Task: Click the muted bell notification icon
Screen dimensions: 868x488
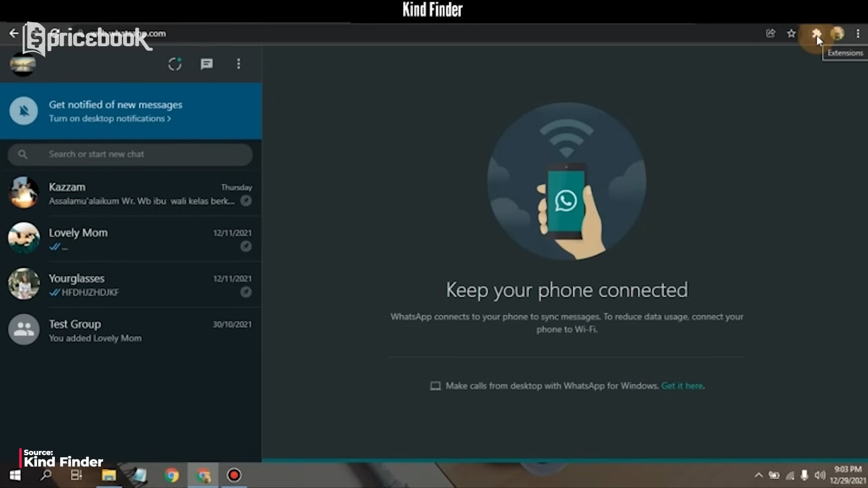Action: (x=24, y=111)
